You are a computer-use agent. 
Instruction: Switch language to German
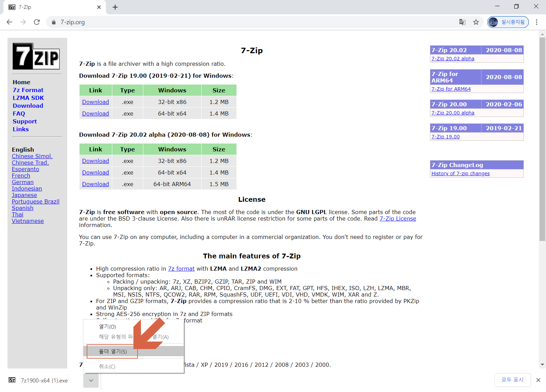(23, 182)
